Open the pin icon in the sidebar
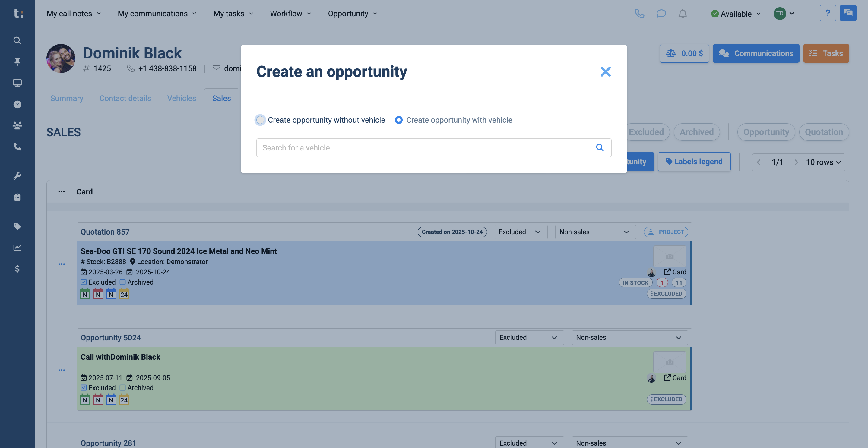Viewport: 868px width, 448px height. click(x=17, y=62)
